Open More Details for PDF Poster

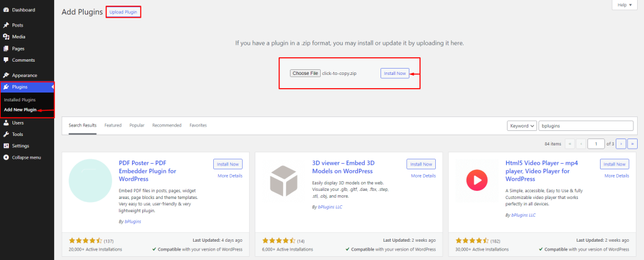pyautogui.click(x=230, y=176)
